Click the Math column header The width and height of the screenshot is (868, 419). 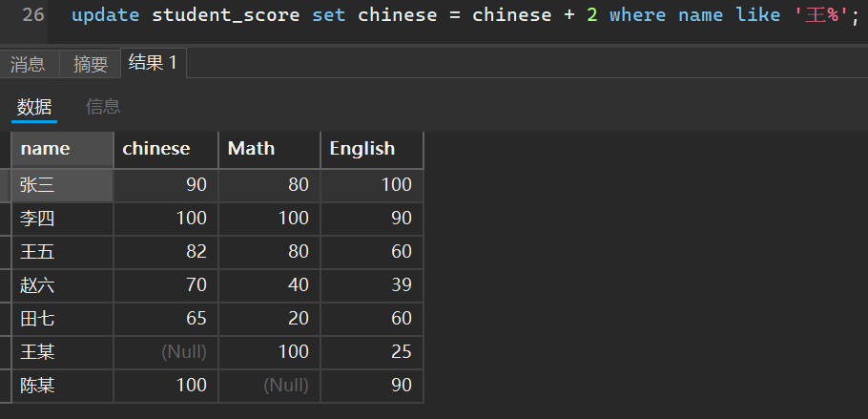coord(270,150)
